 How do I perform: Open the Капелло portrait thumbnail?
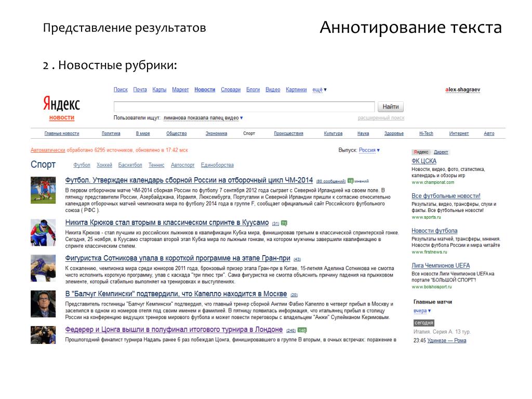43,303
